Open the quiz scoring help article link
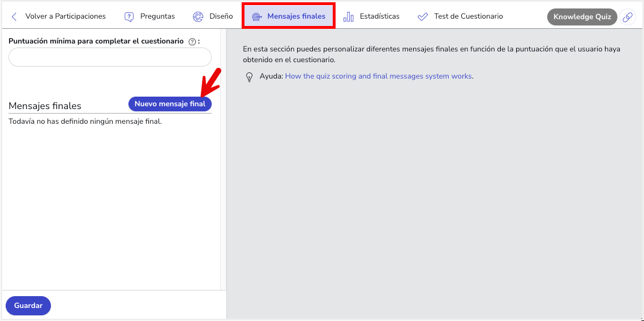 pos(378,76)
